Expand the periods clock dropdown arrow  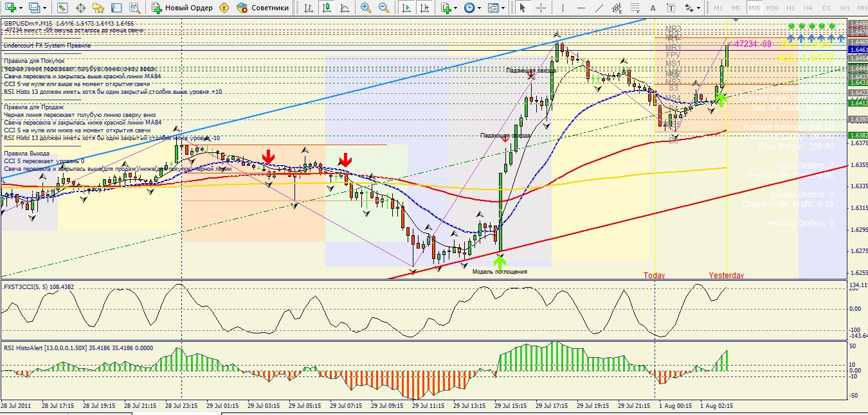pos(479,8)
